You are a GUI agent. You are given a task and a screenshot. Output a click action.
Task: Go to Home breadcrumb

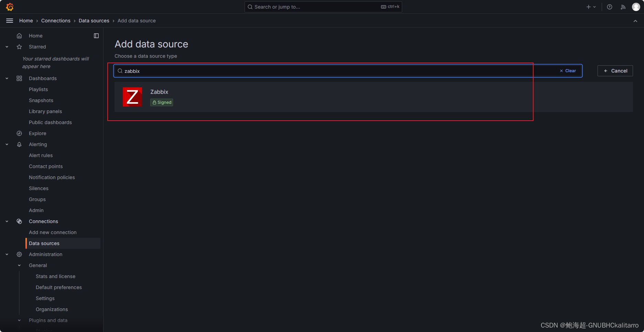coord(26,21)
